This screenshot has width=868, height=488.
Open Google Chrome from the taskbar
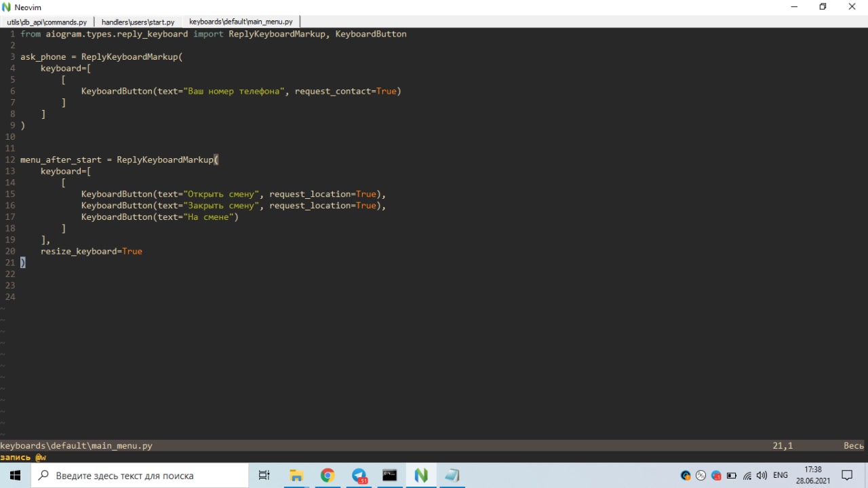328,475
